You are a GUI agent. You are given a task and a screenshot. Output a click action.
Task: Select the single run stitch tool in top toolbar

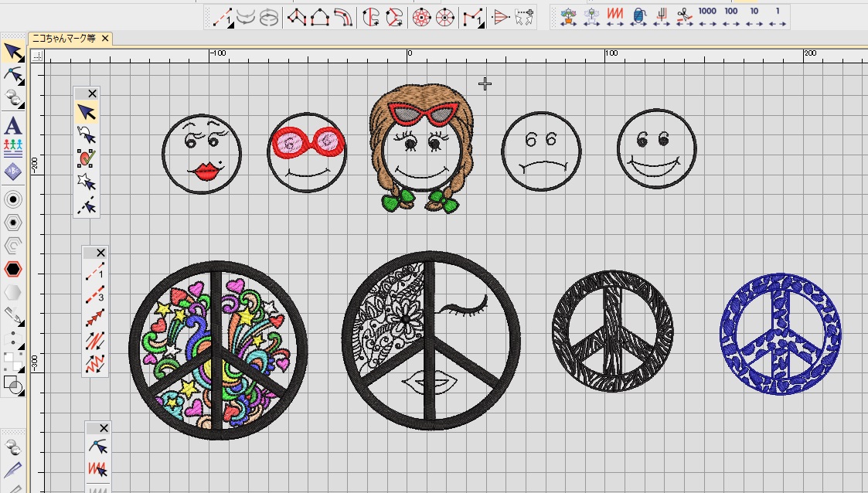[223, 17]
